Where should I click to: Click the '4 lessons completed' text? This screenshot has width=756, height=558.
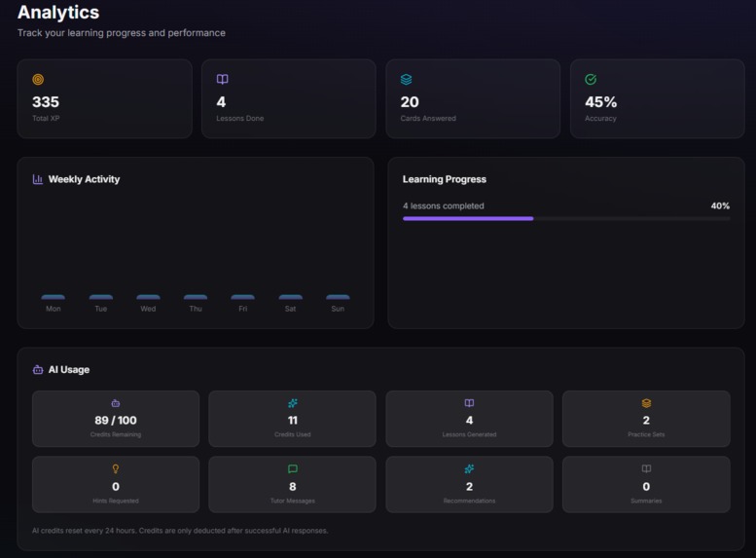point(444,206)
